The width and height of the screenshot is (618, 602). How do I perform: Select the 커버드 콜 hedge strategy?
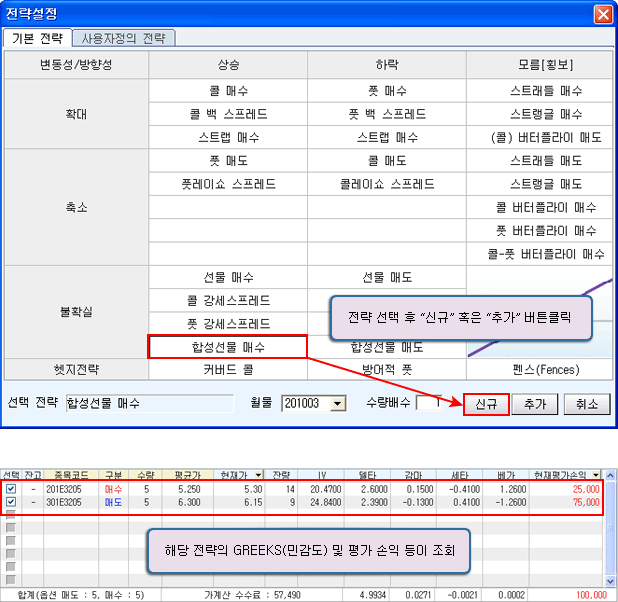(227, 370)
